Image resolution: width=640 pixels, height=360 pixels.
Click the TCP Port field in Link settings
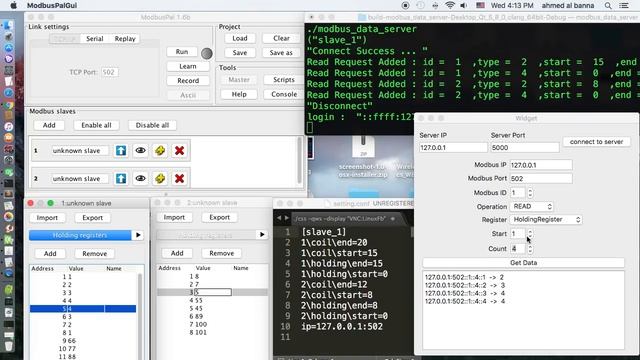click(109, 72)
